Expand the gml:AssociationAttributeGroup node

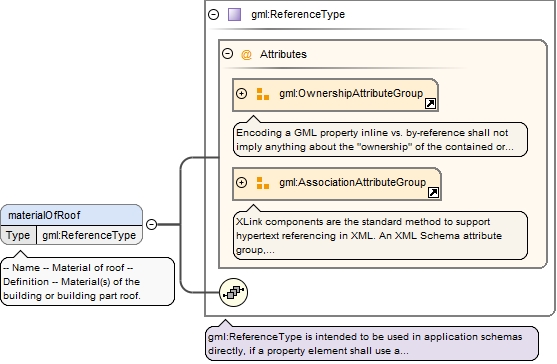pos(242,183)
